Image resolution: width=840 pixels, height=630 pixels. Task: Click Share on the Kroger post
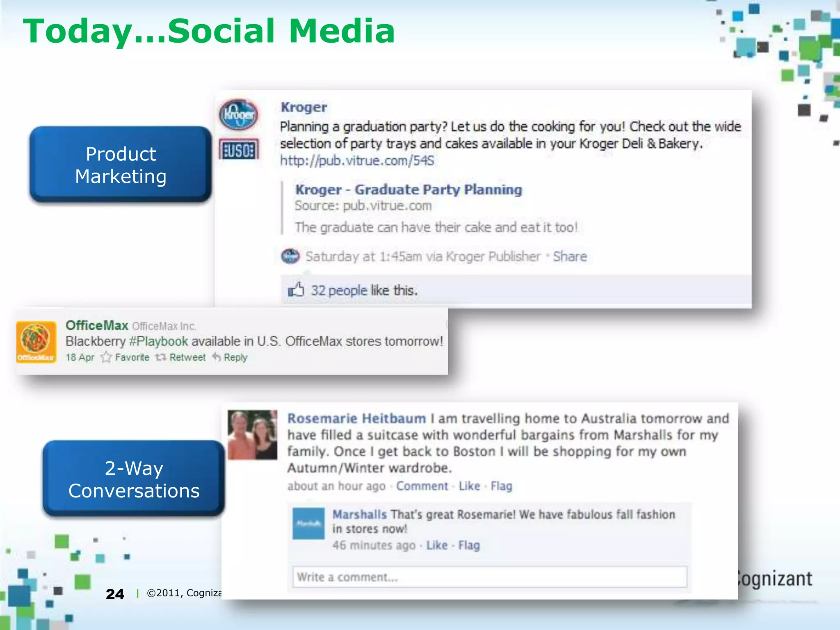(x=570, y=256)
